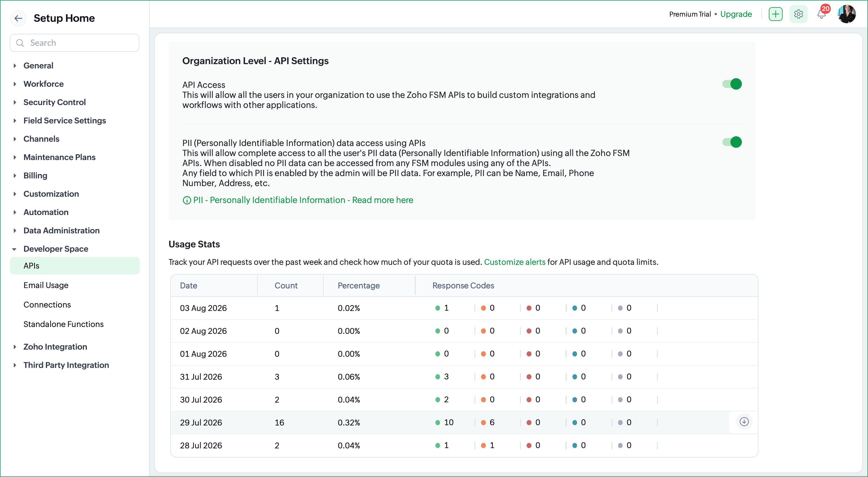The height and width of the screenshot is (477, 868).
Task: Focus the sidebar Search field
Action: coord(75,43)
